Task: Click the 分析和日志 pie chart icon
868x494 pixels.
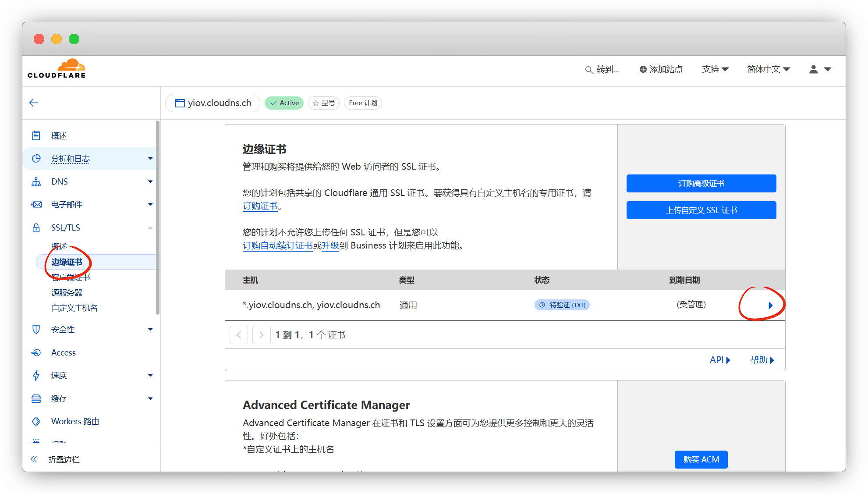Action: point(36,158)
